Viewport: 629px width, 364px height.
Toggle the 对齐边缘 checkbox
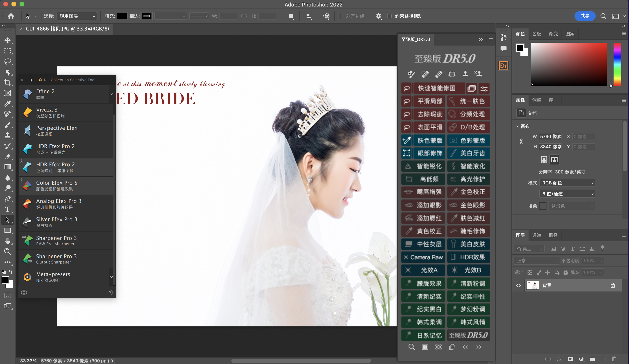tap(340, 16)
